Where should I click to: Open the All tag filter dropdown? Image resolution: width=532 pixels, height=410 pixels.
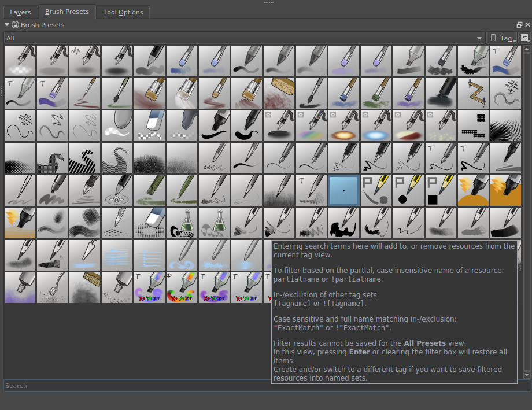click(244, 38)
